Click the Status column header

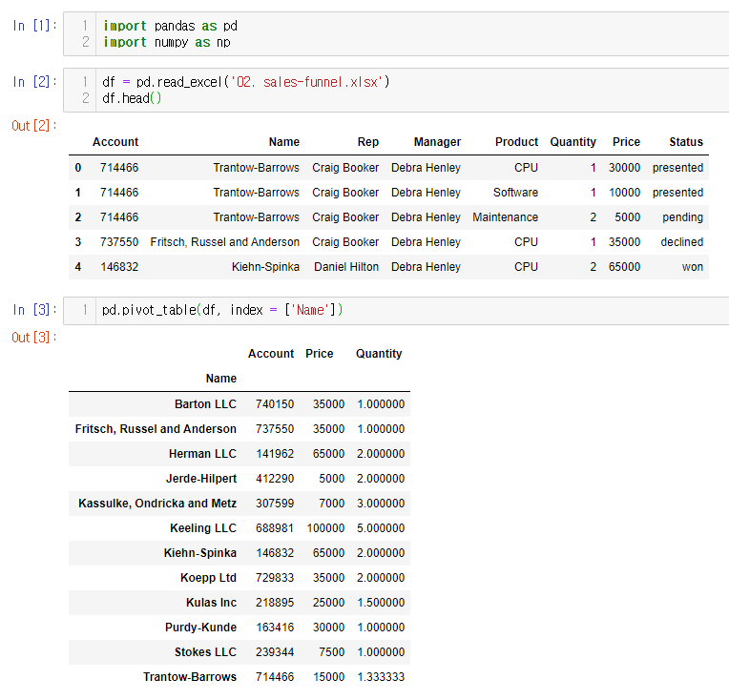click(685, 142)
